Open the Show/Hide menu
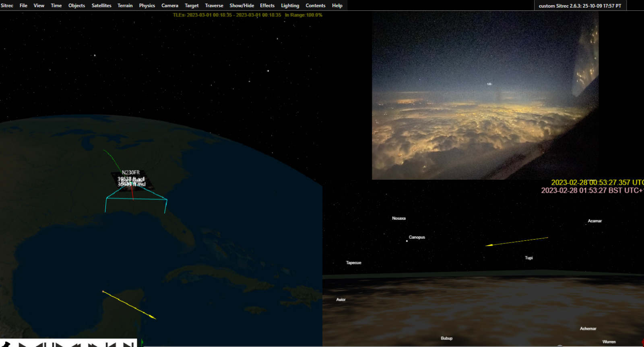The image size is (644, 347). click(242, 6)
